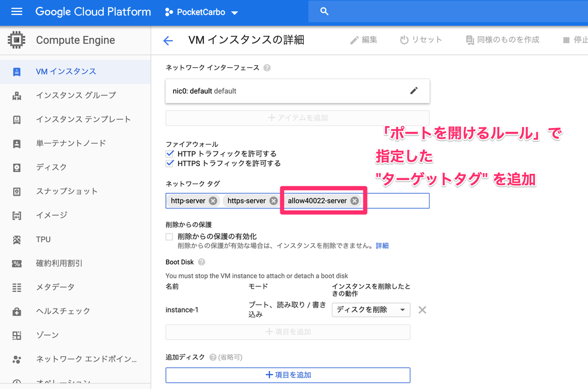Uncheck HTTPS トラフィックを許可する
Image resolution: width=588 pixels, height=389 pixels.
pyautogui.click(x=169, y=163)
